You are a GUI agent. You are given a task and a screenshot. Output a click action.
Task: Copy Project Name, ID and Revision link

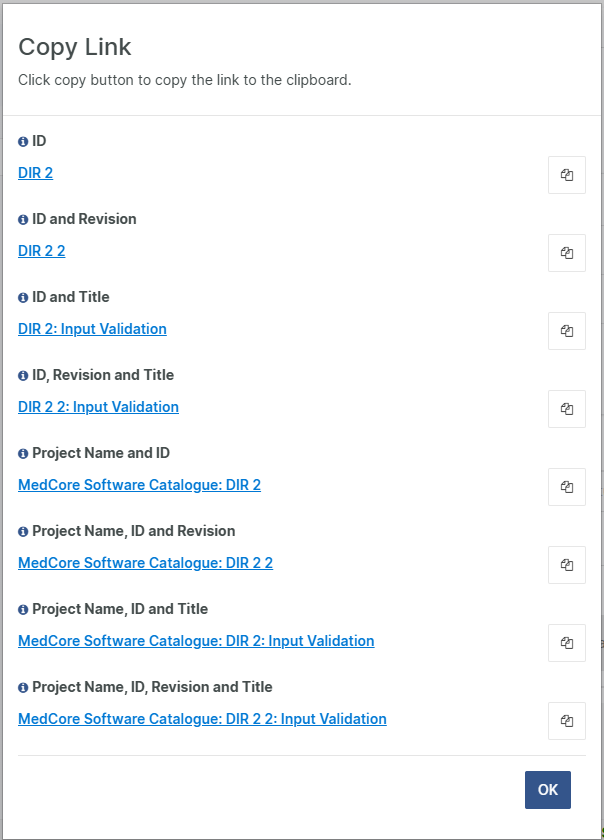click(567, 565)
